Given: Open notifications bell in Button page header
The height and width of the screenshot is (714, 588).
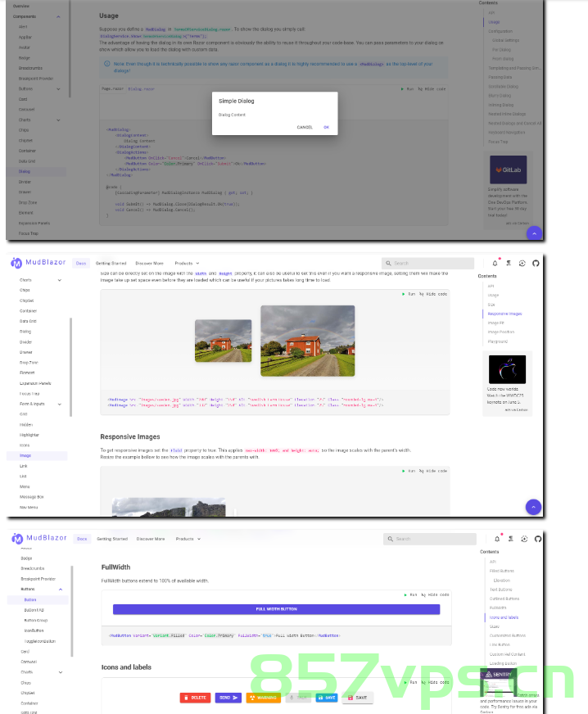Looking at the screenshot, I should (497, 539).
